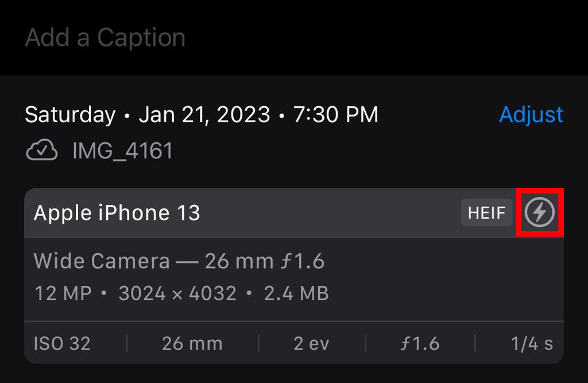
Task: Tap the Wide Camera lens label
Action: [102, 261]
